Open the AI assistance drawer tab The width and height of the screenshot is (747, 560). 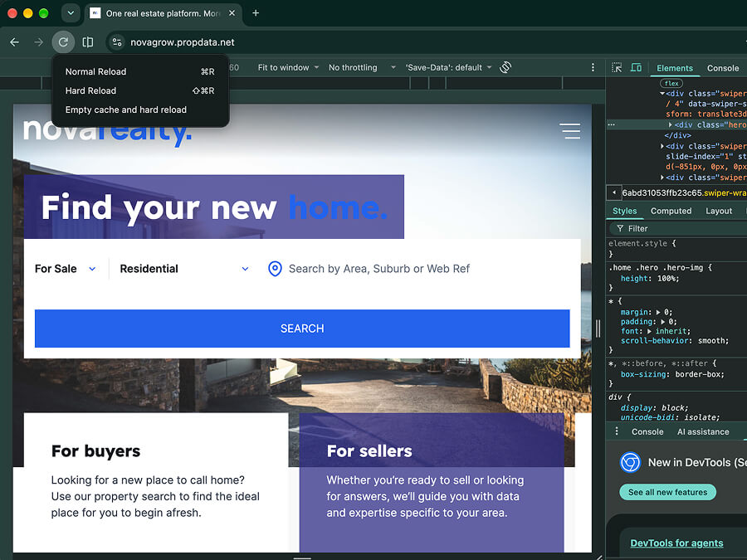(703, 432)
